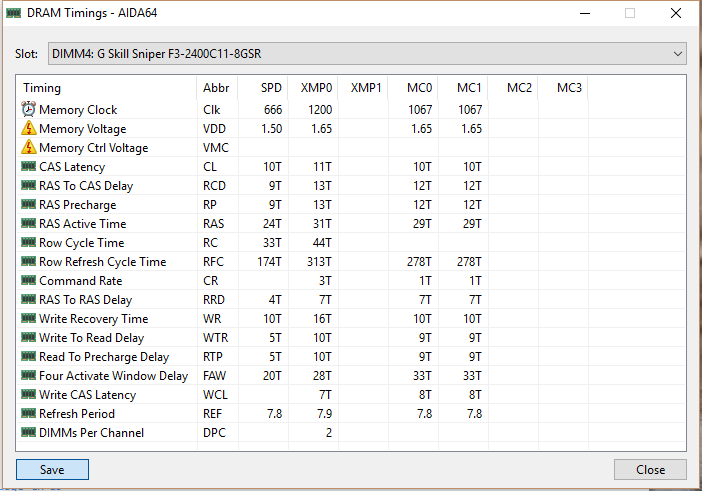The width and height of the screenshot is (702, 491).
Task: Click the SPD Memory Clock value 666
Action: 273,110
